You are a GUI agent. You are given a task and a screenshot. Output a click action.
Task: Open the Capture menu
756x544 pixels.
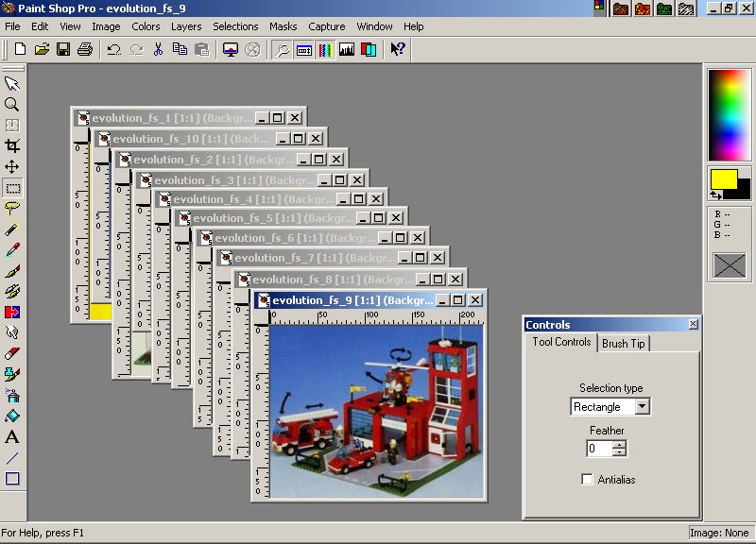tap(327, 26)
